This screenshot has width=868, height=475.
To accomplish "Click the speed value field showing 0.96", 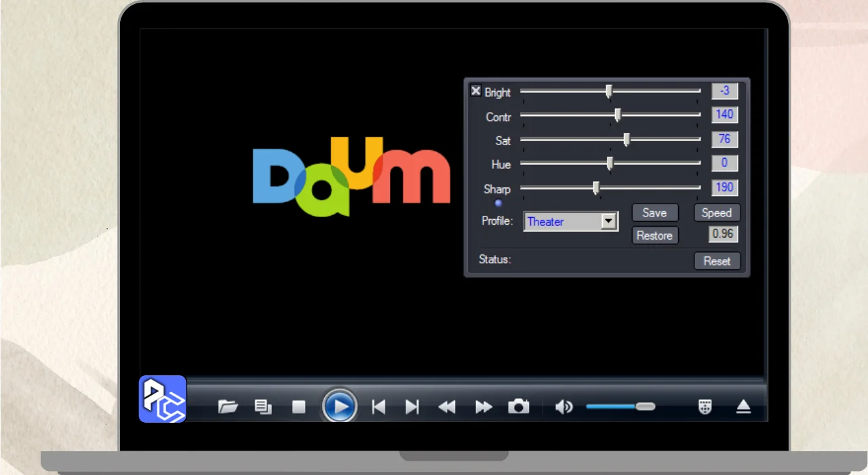I will coord(724,234).
